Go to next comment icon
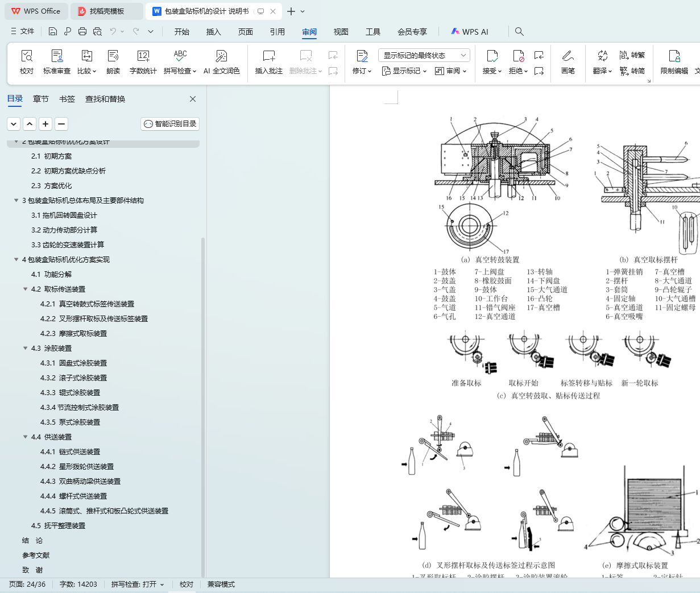Image resolution: width=700 pixels, height=593 pixels. tap(333, 71)
